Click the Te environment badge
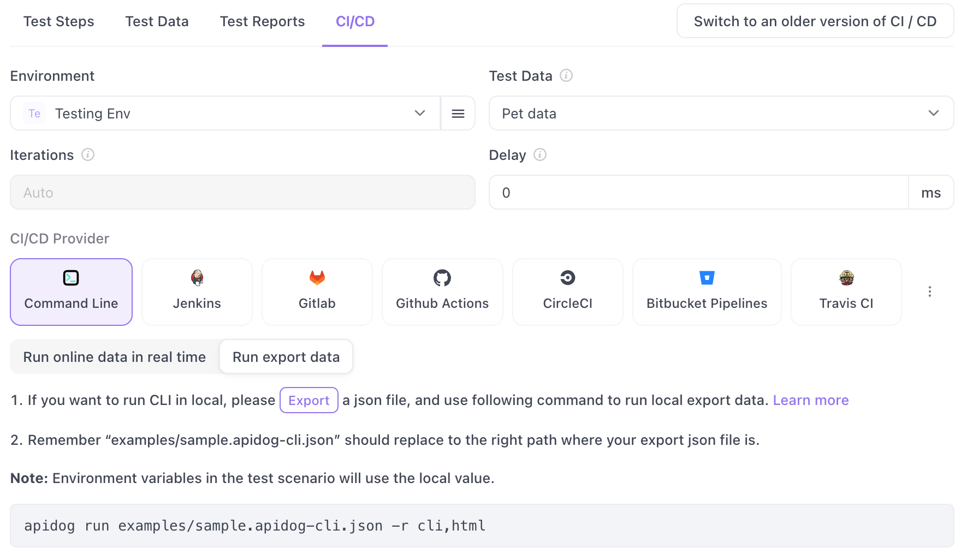 (34, 114)
